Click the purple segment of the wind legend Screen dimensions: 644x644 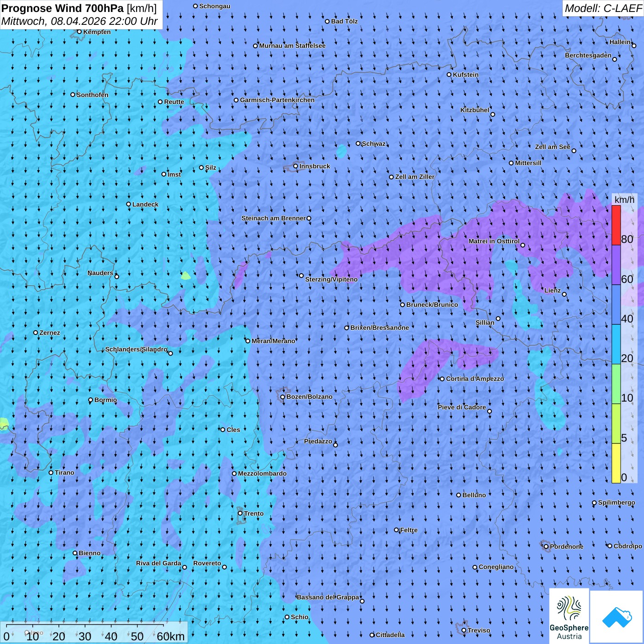[x=616, y=265]
